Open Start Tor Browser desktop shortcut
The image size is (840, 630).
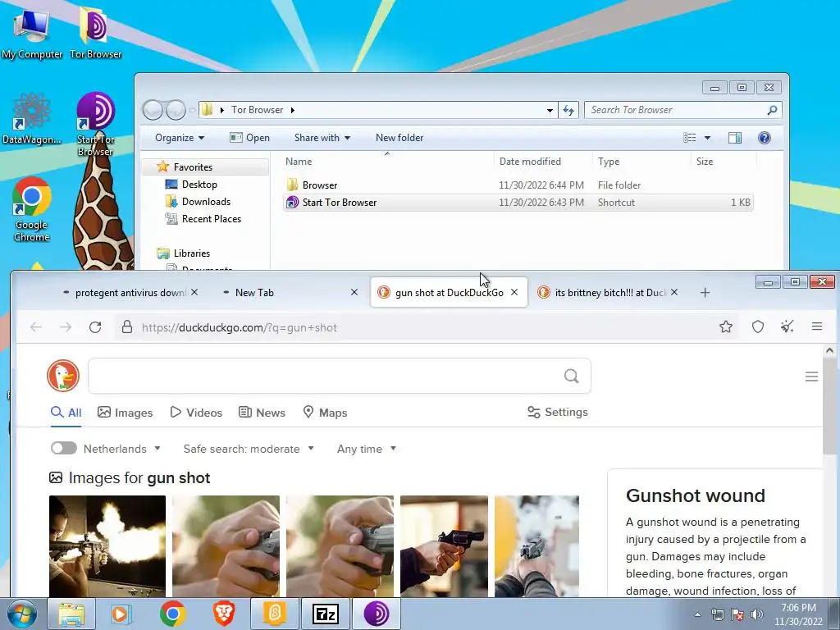[95, 125]
